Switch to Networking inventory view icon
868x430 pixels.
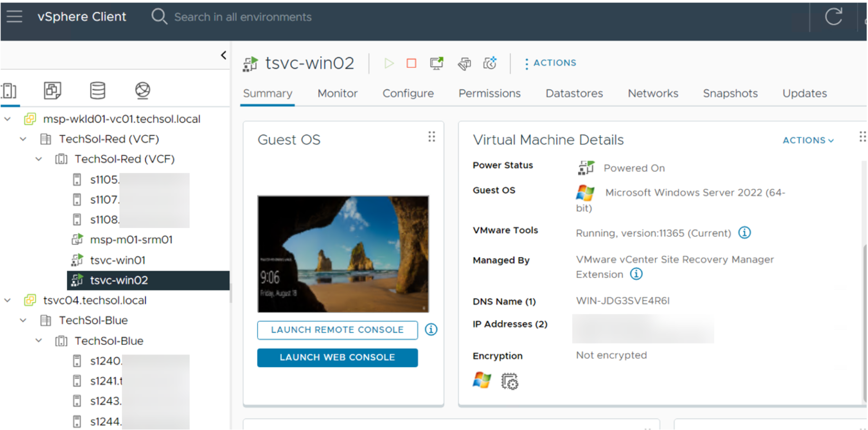pyautogui.click(x=142, y=91)
